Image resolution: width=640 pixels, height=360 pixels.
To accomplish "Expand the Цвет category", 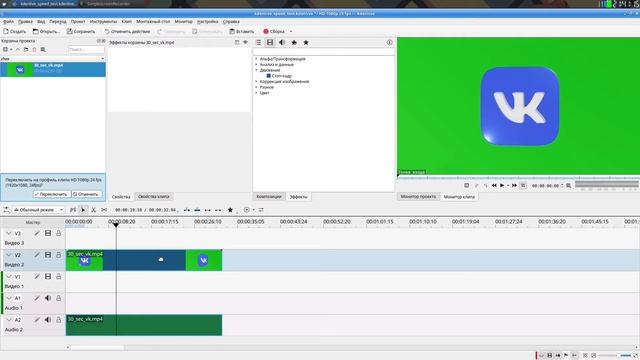I will tap(256, 93).
